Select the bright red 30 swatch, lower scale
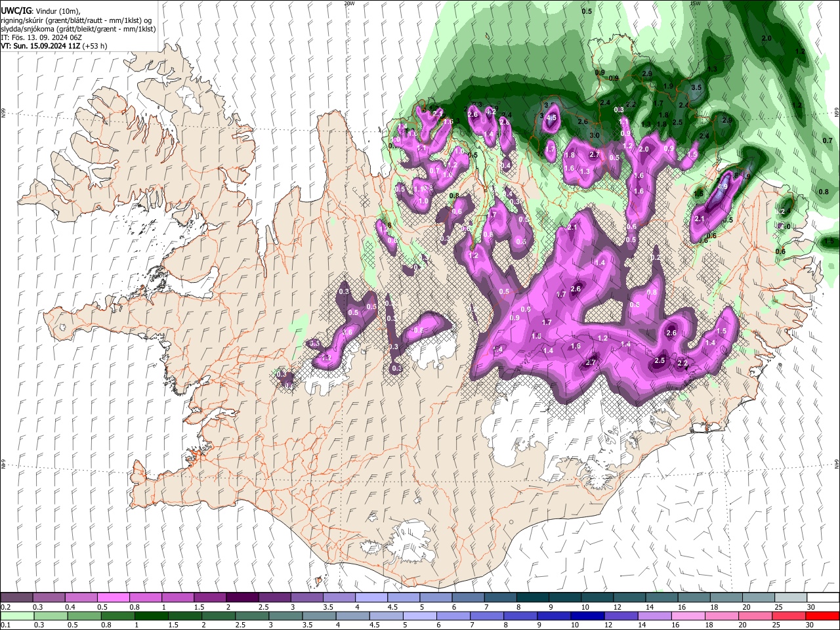The width and height of the screenshot is (840, 630). point(822,616)
